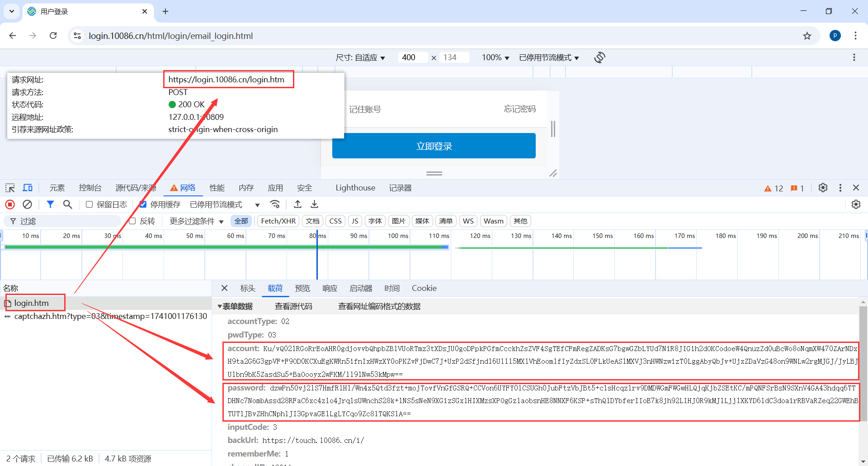The width and height of the screenshot is (868, 466).
Task: Activate the inspect element picker
Action: click(x=10, y=188)
